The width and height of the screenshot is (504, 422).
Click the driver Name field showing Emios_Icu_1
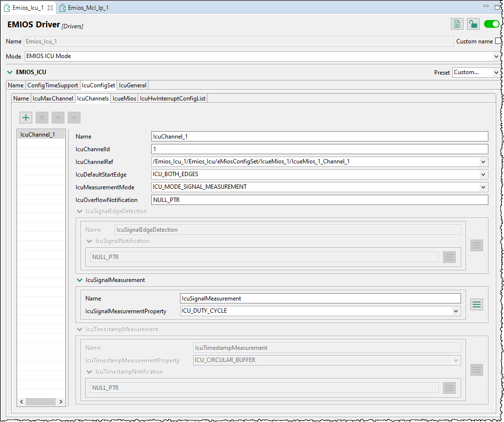239,41
